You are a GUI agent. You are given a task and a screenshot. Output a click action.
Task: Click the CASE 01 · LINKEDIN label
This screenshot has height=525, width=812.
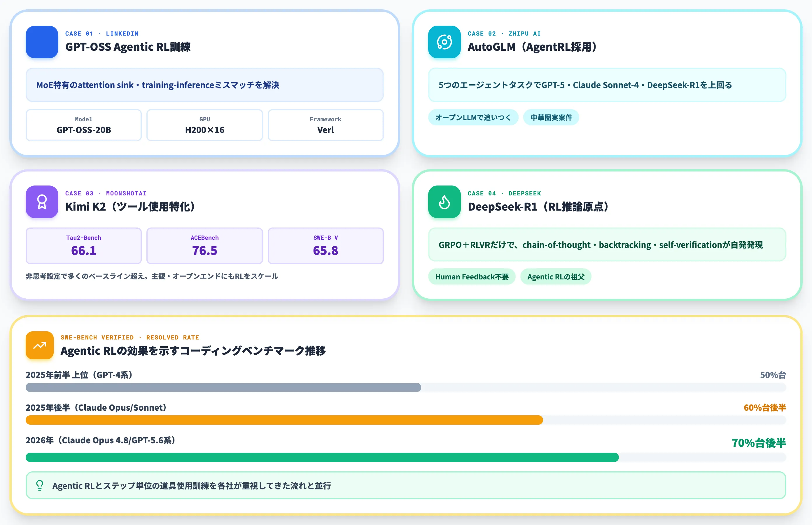coord(102,34)
